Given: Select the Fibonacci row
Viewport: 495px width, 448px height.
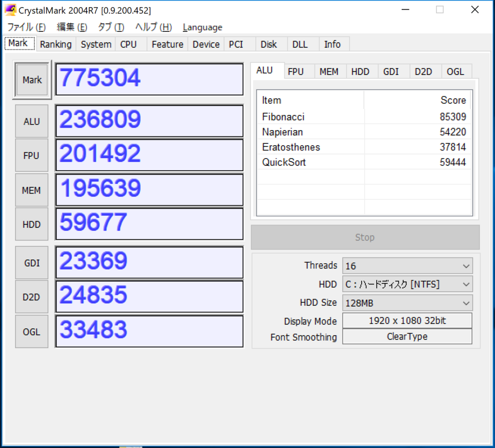Looking at the screenshot, I should 364,117.
